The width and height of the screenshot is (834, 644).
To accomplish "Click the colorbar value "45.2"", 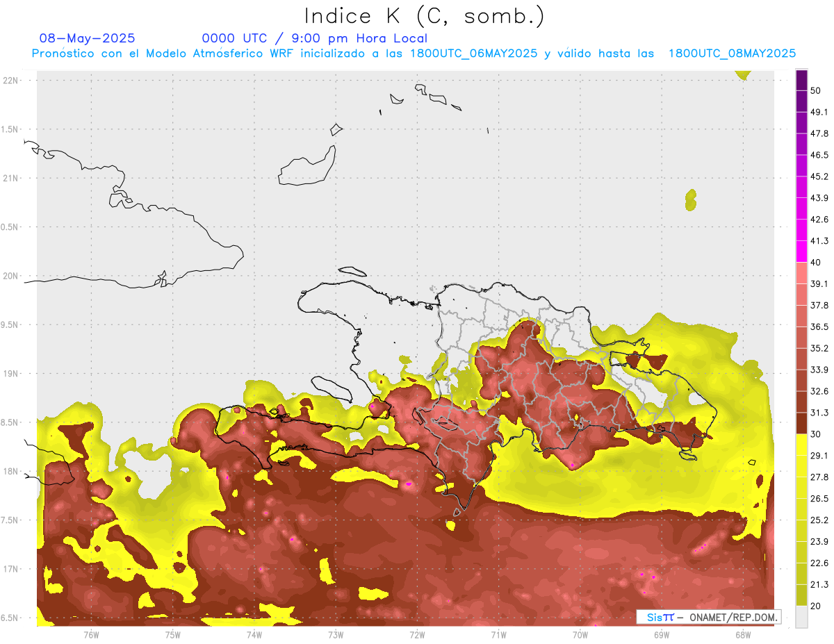I will tap(819, 176).
